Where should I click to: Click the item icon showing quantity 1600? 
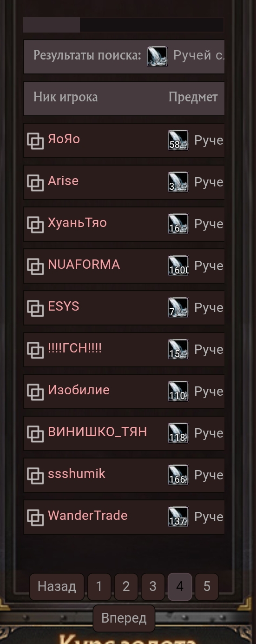[178, 266]
